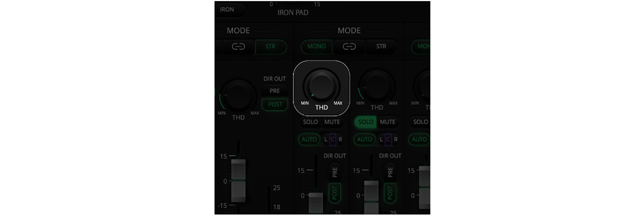Pan right with R on the soloed channel

tap(396, 139)
